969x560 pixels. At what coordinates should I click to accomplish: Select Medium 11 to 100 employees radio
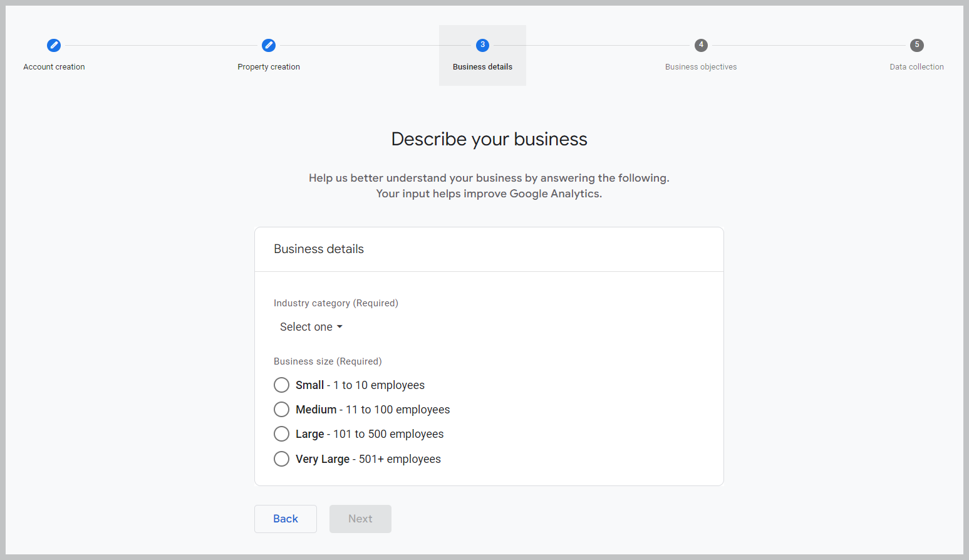[x=282, y=409]
